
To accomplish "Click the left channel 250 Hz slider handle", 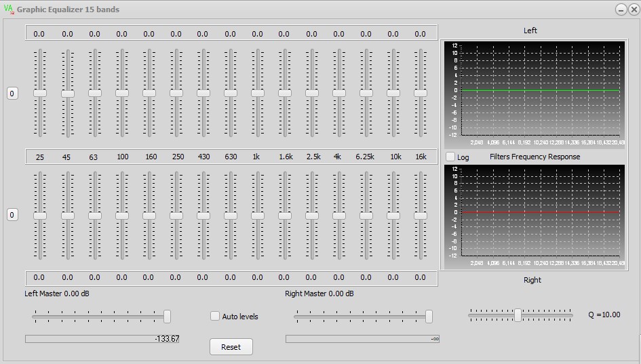I will (x=176, y=93).
